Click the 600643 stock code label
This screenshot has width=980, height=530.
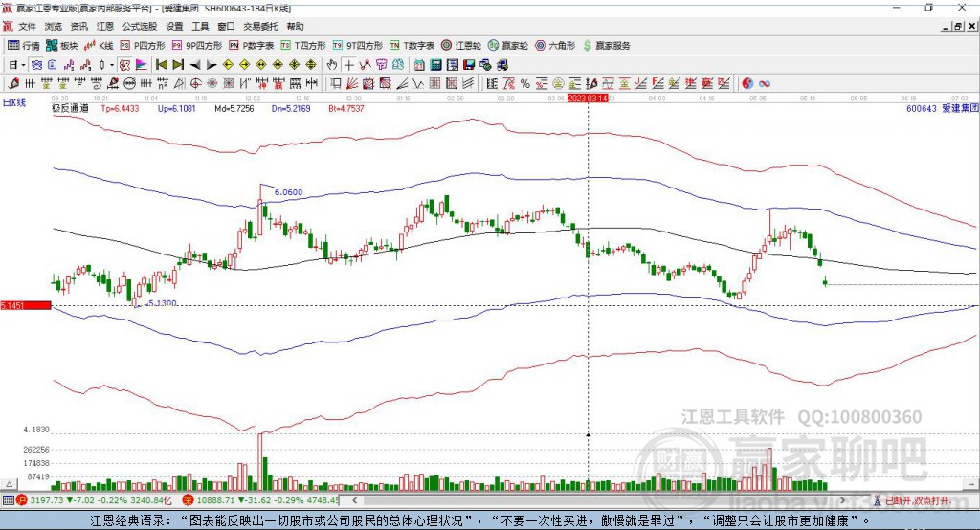coord(922,108)
